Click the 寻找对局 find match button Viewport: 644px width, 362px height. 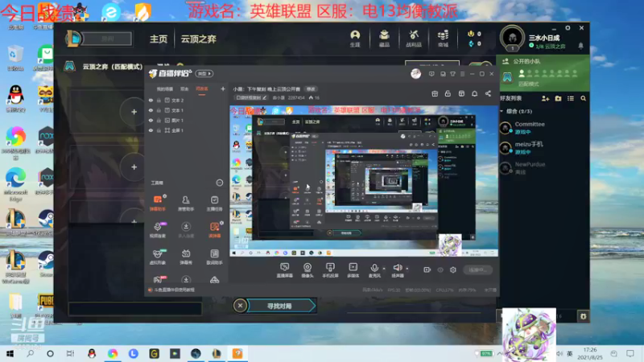[281, 306]
